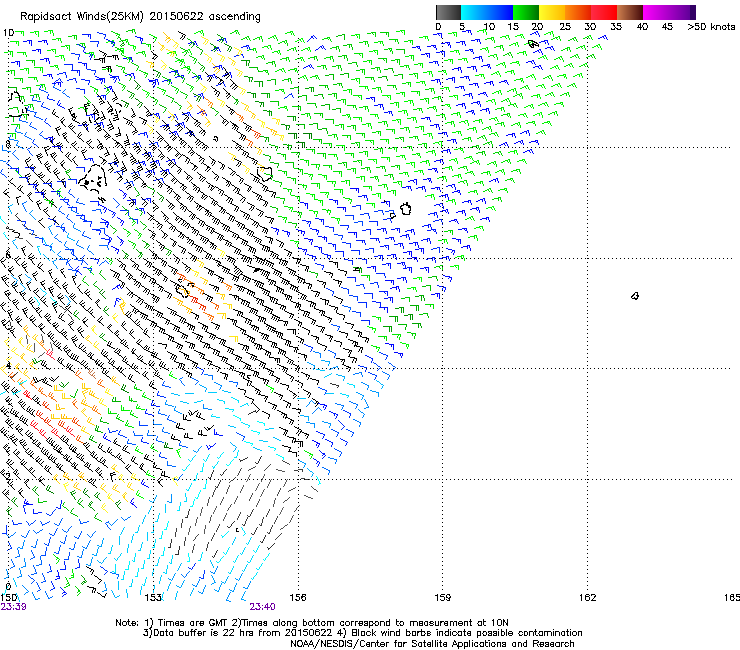Click the small island outline near 161E 10N
Image resolution: width=740 pixels, height=650 pixels.
(x=533, y=44)
